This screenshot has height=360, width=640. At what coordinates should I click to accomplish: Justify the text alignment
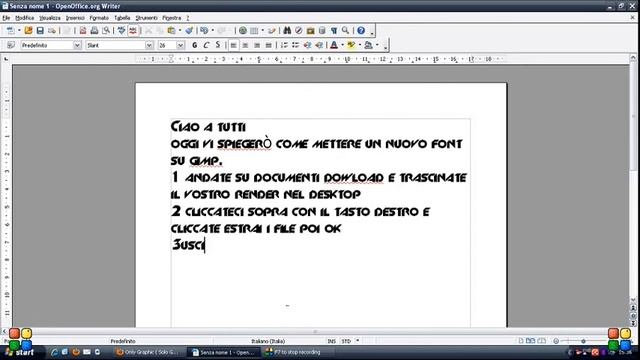pyautogui.click(x=268, y=45)
